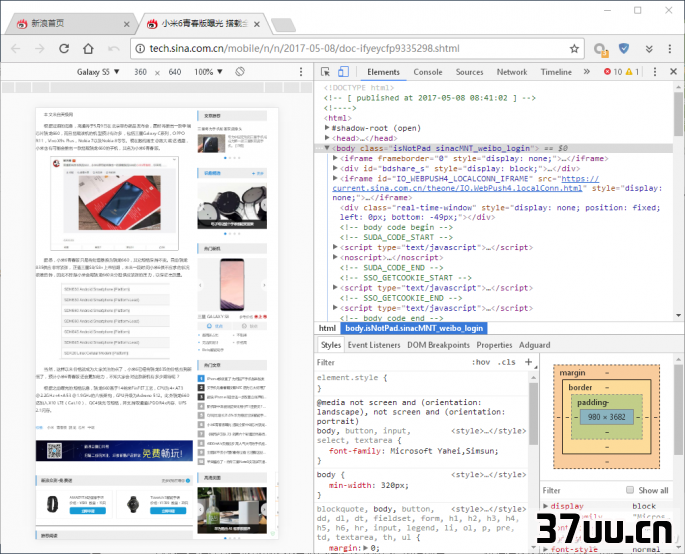Image resolution: width=685 pixels, height=554 pixels.
Task: View site information icon in address bar
Action: click(140, 48)
